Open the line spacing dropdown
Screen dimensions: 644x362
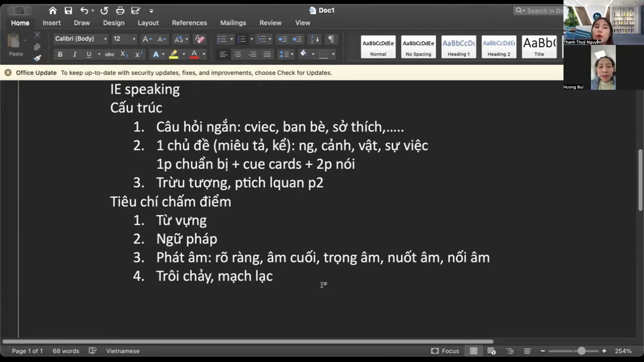[x=286, y=54]
